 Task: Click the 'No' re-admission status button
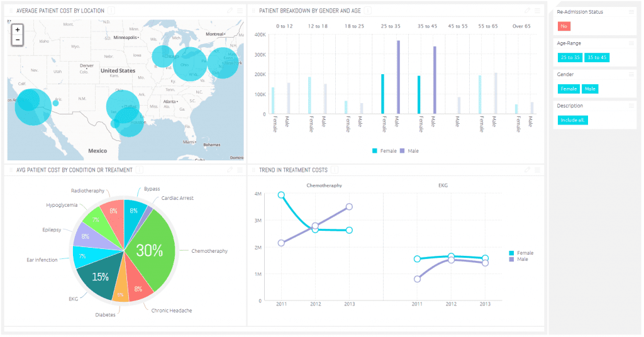[563, 26]
